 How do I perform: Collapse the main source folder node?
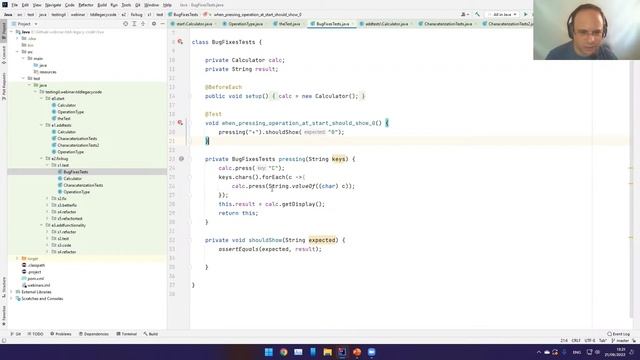coord(24,58)
